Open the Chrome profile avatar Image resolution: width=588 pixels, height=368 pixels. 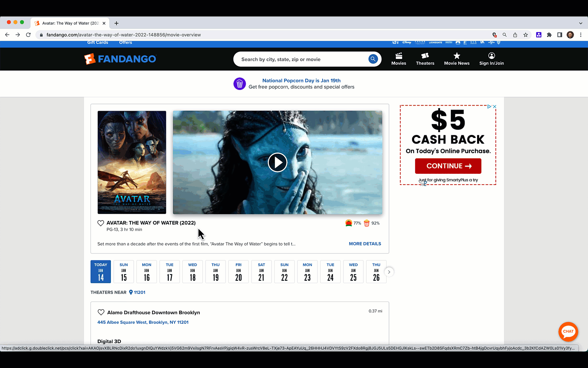(570, 35)
